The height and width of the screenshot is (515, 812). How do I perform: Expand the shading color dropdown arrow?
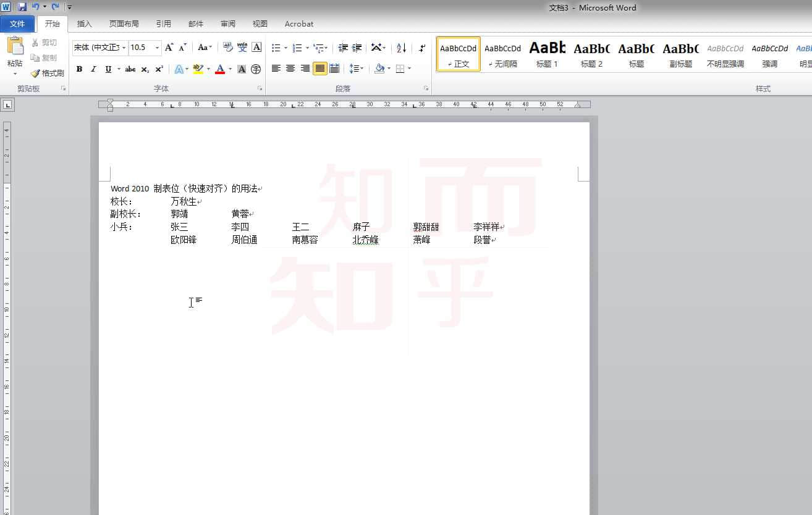coord(389,69)
